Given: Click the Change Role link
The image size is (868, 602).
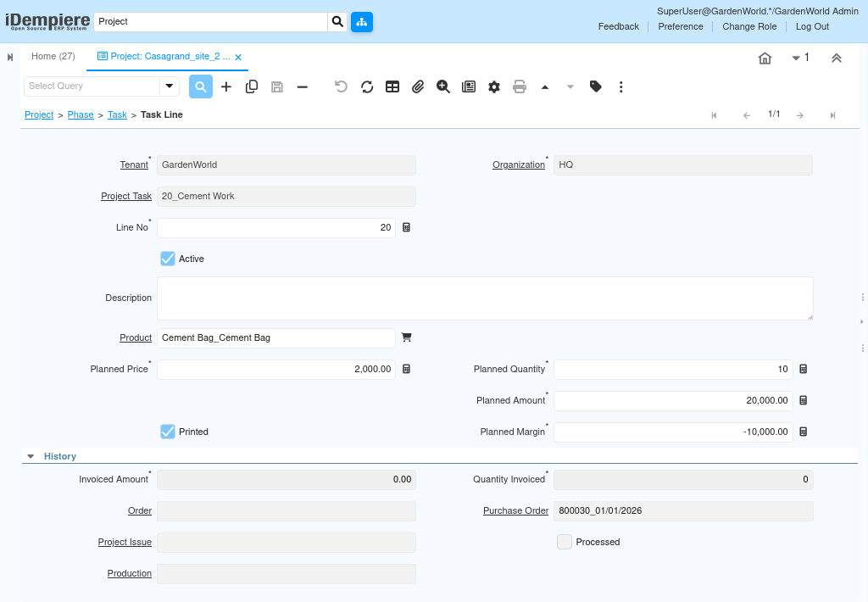Looking at the screenshot, I should pyautogui.click(x=749, y=26).
